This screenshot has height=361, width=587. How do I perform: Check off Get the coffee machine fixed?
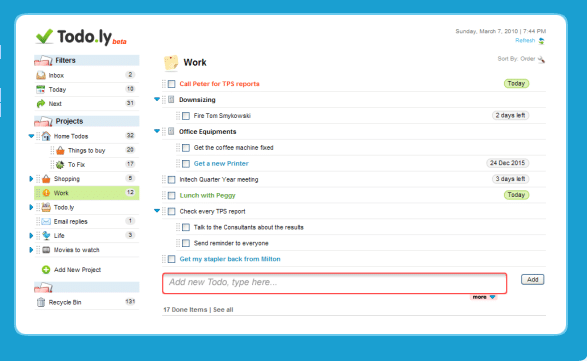tap(186, 148)
